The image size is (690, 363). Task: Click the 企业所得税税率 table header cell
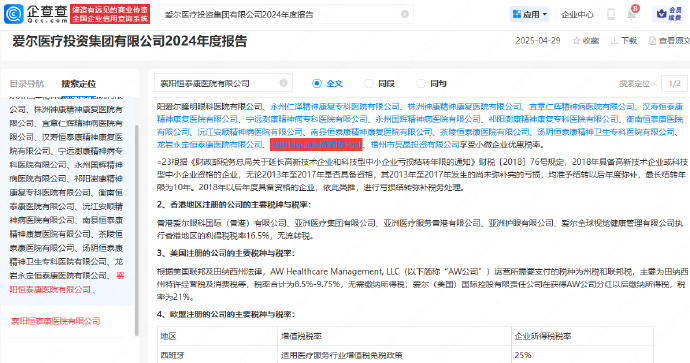[x=582, y=337]
